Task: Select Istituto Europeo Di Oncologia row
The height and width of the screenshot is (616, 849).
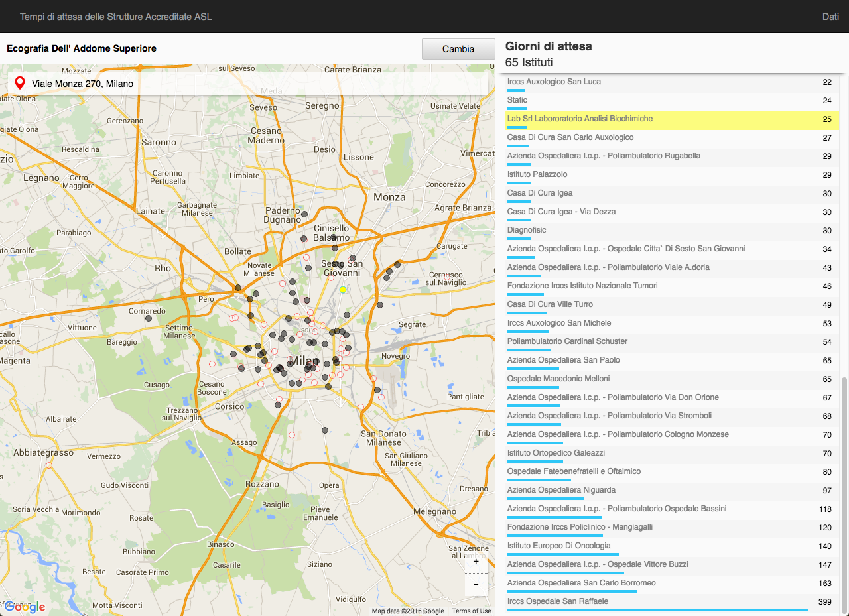Action: pos(673,547)
